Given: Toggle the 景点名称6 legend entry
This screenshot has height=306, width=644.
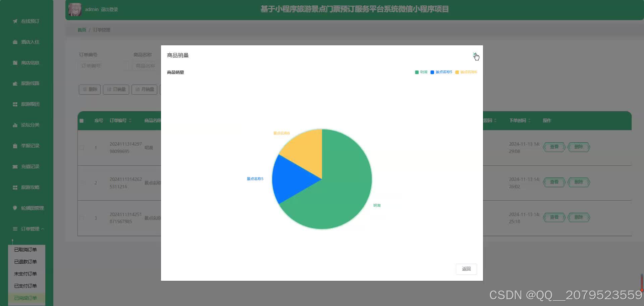Looking at the screenshot, I should pos(466,72).
